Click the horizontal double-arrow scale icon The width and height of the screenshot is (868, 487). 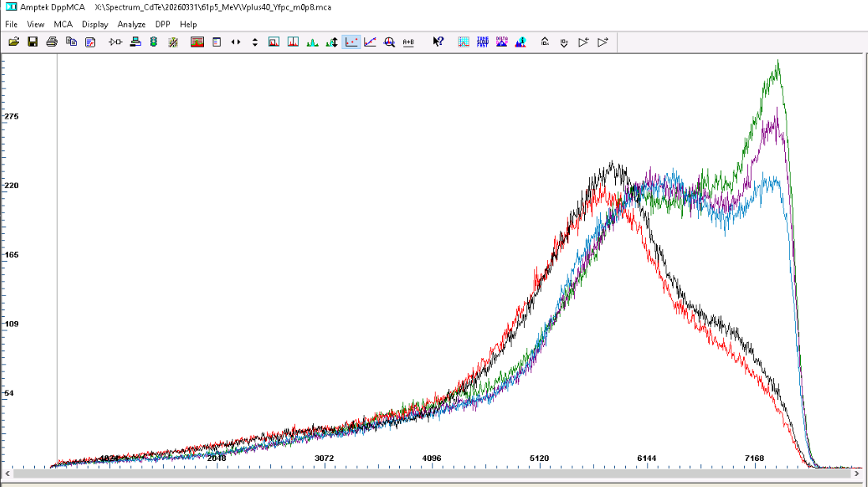click(236, 42)
